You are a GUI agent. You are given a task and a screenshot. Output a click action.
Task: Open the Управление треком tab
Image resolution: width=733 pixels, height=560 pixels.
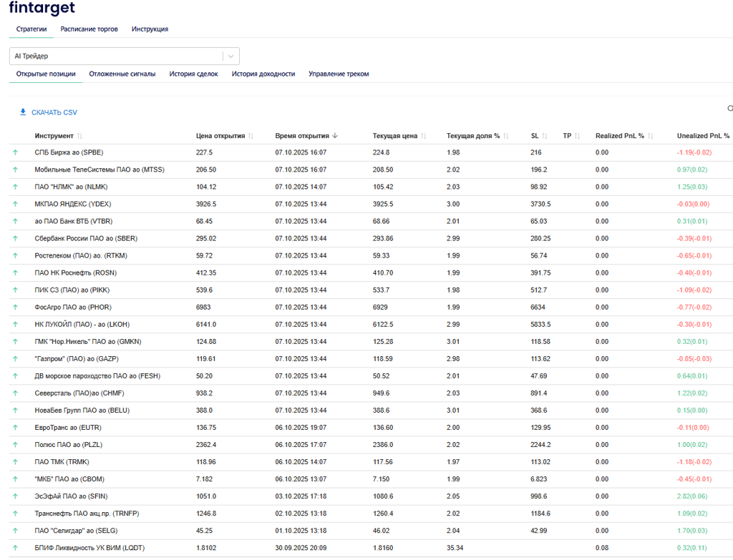(339, 74)
